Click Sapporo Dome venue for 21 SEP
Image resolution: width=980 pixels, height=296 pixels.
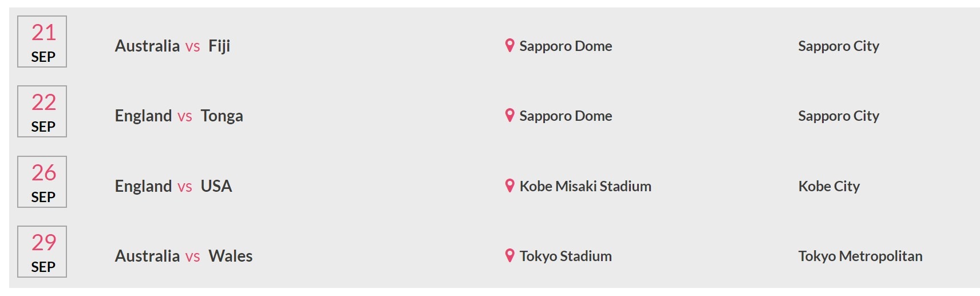[566, 46]
